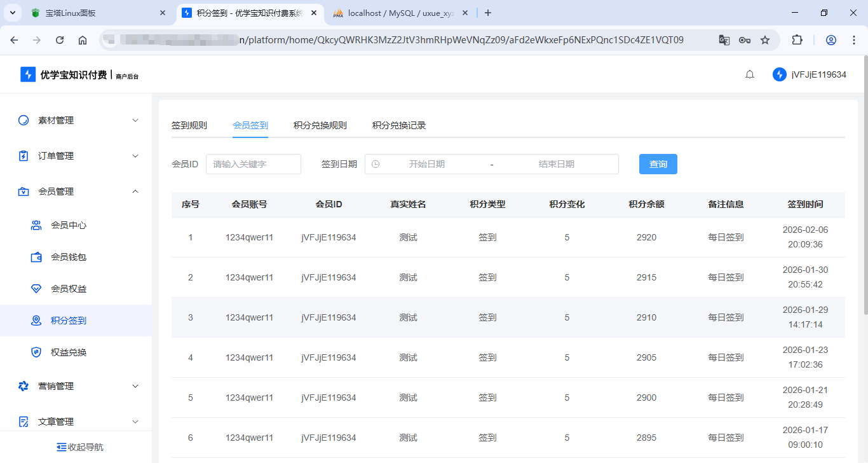Pick 开始日期 in the date range
The height and width of the screenshot is (463, 868).
point(426,164)
